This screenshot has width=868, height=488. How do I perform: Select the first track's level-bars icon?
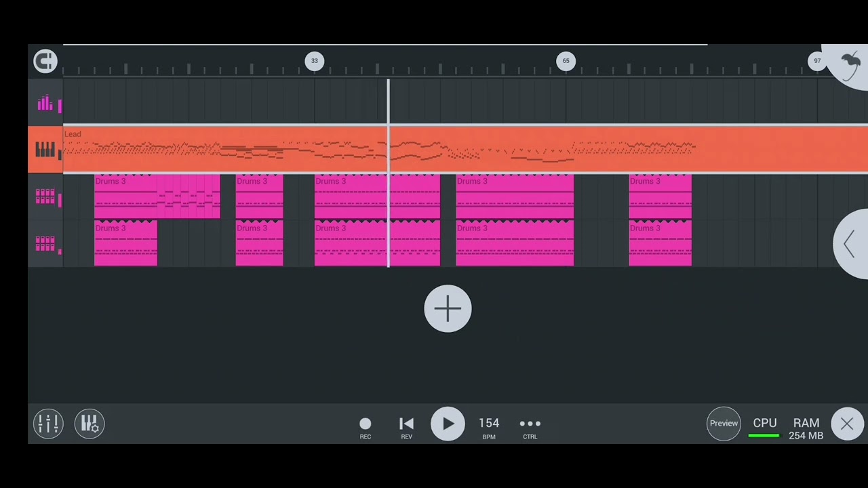coord(45,103)
